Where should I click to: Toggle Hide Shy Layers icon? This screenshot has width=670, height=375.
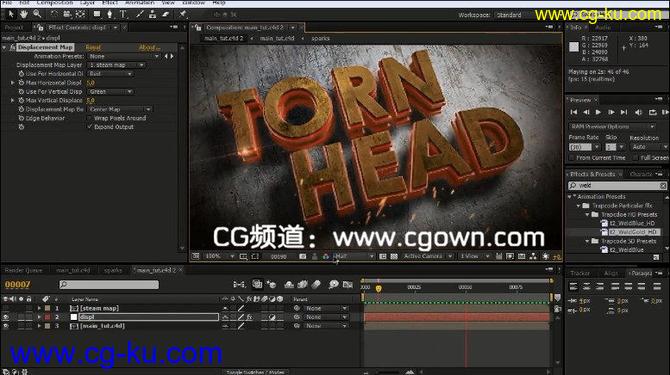point(289,284)
